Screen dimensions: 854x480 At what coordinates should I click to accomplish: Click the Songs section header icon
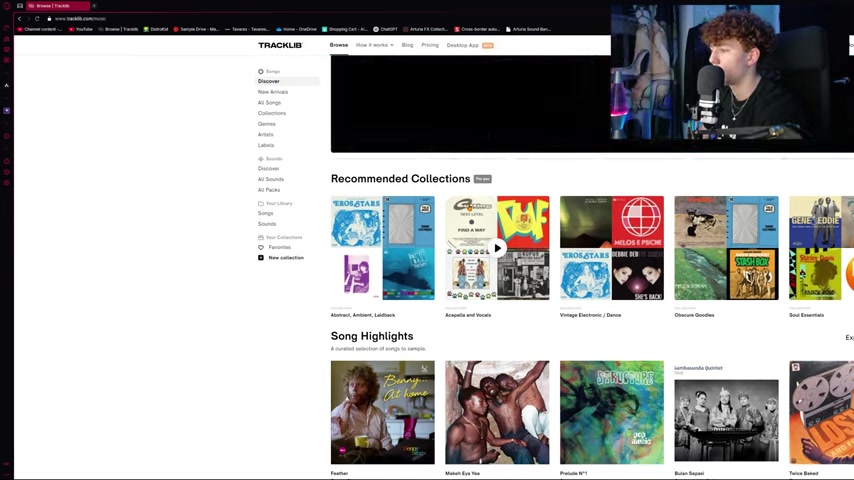click(260, 71)
